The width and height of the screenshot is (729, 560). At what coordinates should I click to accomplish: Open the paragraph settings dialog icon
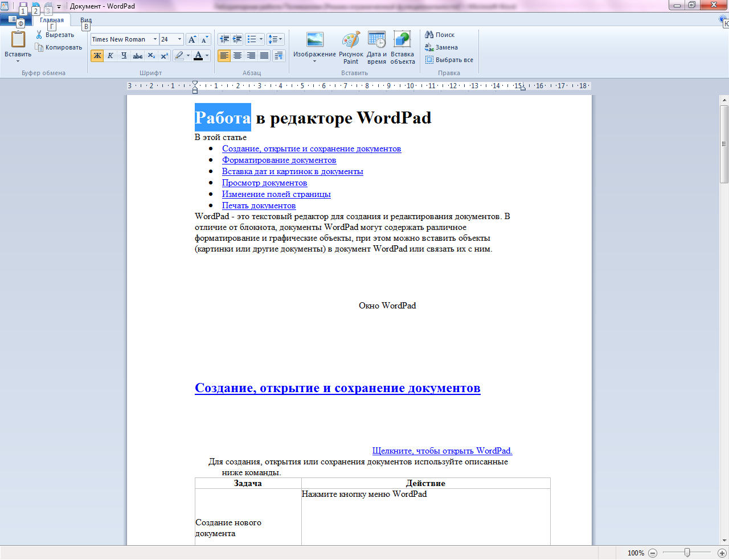coord(279,56)
